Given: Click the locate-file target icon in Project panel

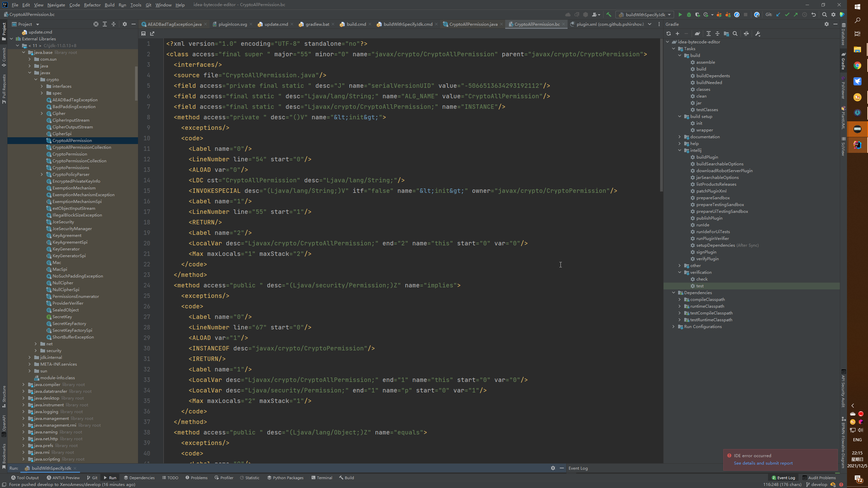Looking at the screenshot, I should 96,24.
